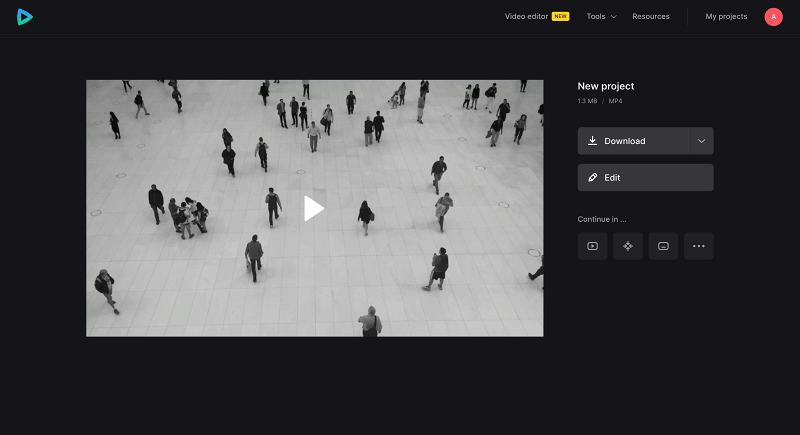Screen dimensions: 800x435
Task: Click the Clideo logo icon
Action: point(24,17)
